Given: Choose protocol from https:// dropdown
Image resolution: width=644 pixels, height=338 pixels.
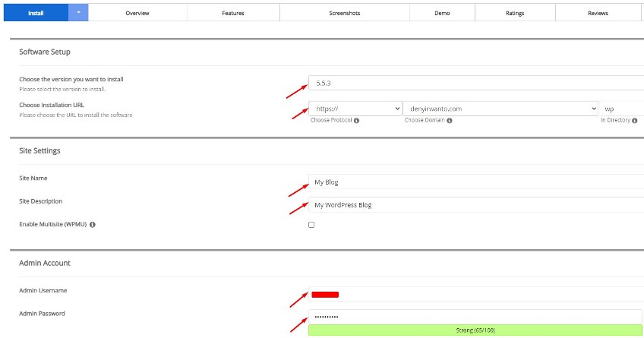Looking at the screenshot, I should [355, 109].
